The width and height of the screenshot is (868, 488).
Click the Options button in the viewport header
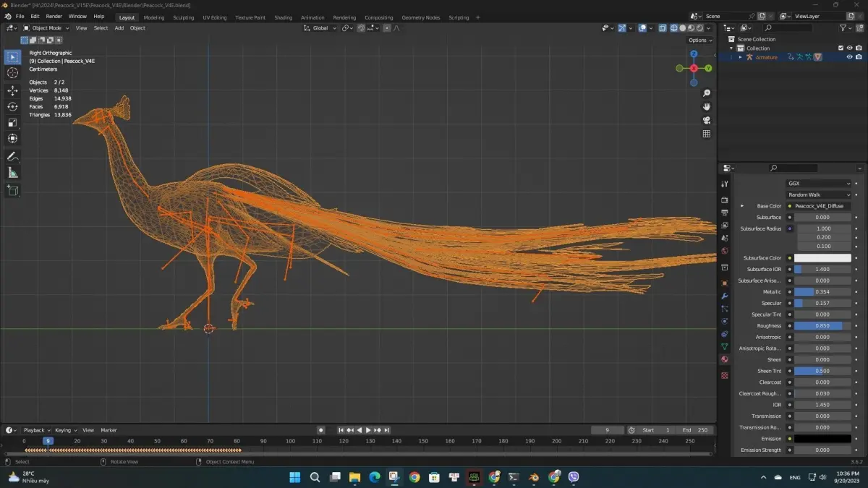point(699,40)
